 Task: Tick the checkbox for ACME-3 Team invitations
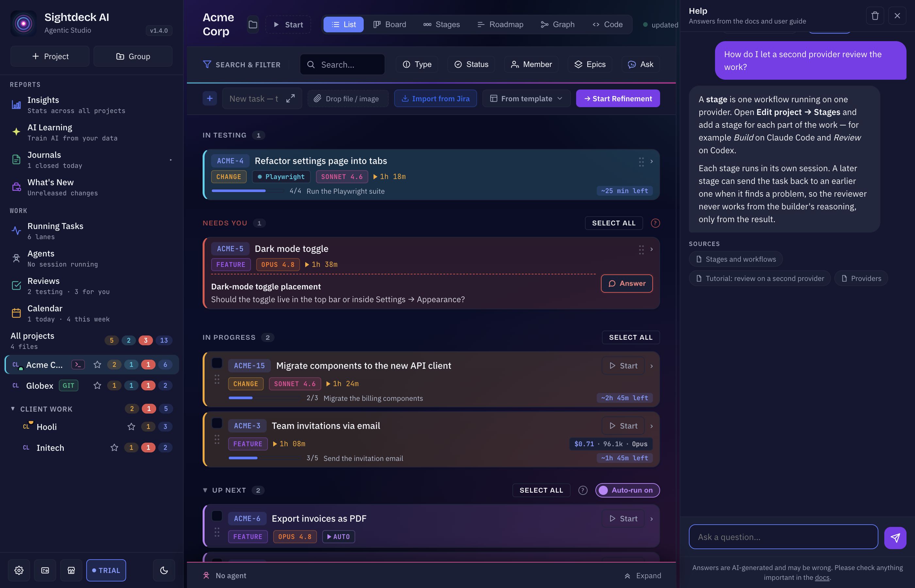[217, 423]
